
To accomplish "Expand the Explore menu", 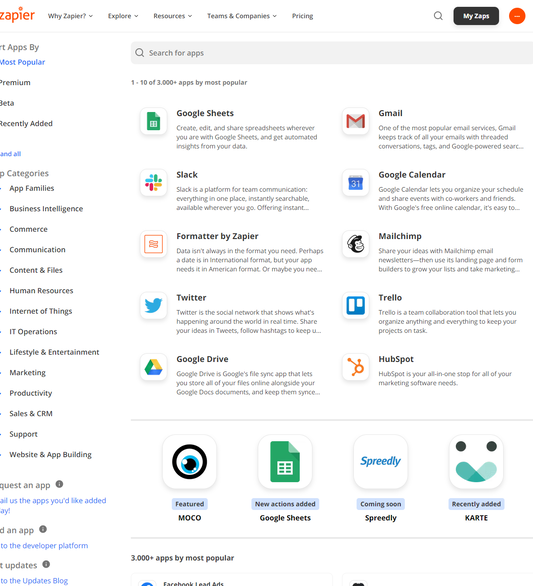I will click(123, 16).
